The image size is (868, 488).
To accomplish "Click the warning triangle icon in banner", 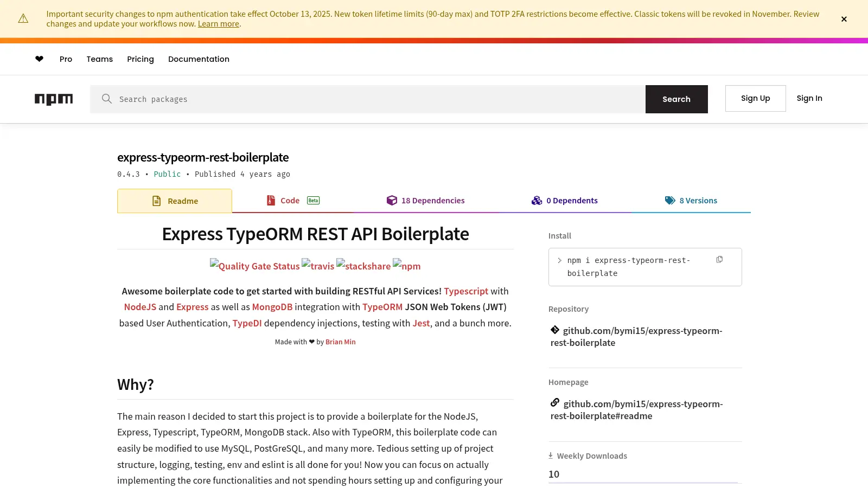I will coord(23,19).
